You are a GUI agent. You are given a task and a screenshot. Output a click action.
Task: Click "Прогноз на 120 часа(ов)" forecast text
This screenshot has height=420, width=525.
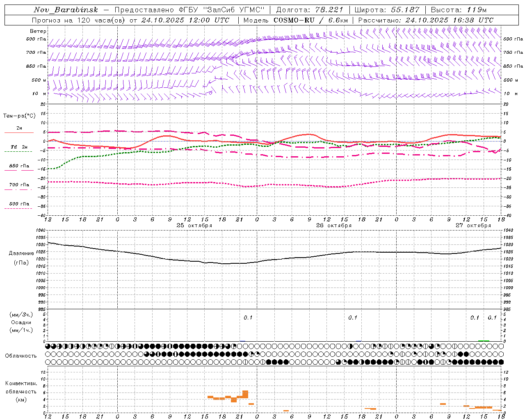tap(79, 20)
